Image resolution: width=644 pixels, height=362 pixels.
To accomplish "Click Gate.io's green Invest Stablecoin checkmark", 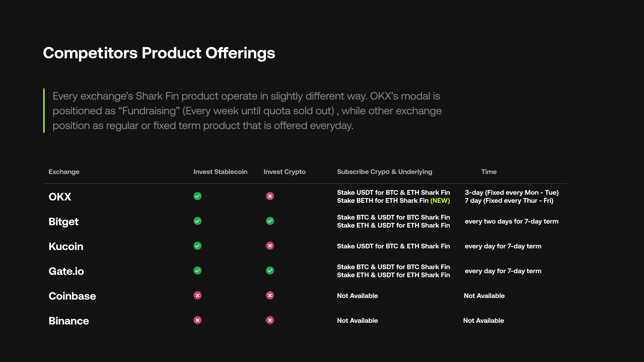I will pyautogui.click(x=198, y=270).
